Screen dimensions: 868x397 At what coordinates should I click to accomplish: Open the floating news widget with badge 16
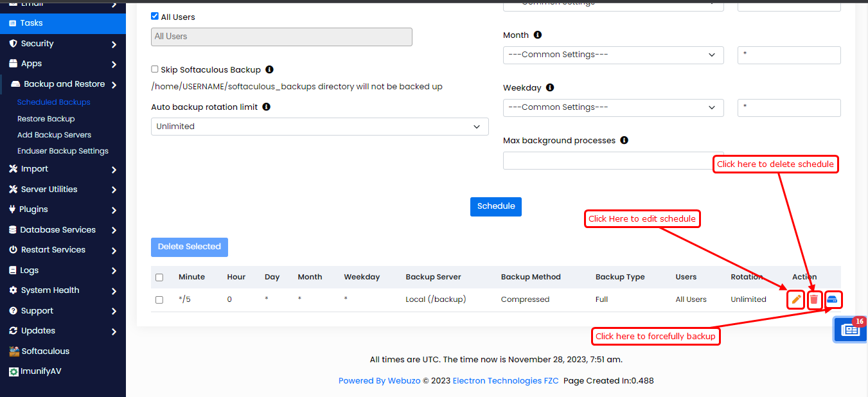[851, 330]
